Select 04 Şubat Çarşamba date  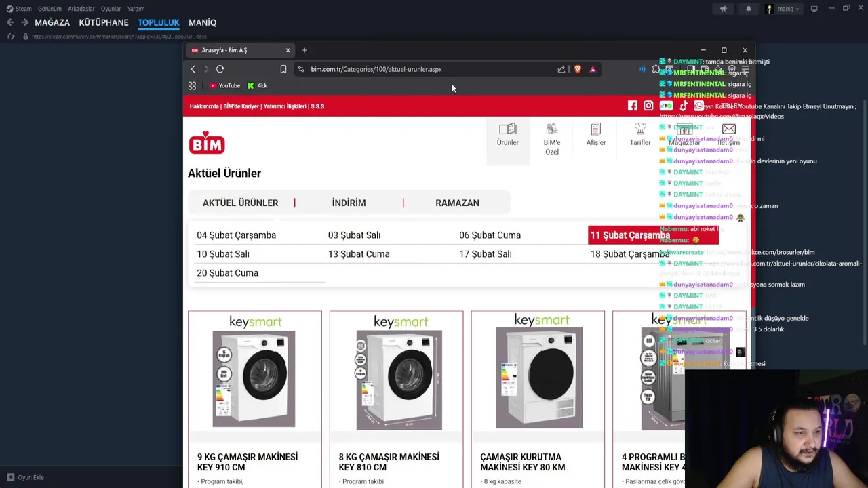(x=236, y=235)
